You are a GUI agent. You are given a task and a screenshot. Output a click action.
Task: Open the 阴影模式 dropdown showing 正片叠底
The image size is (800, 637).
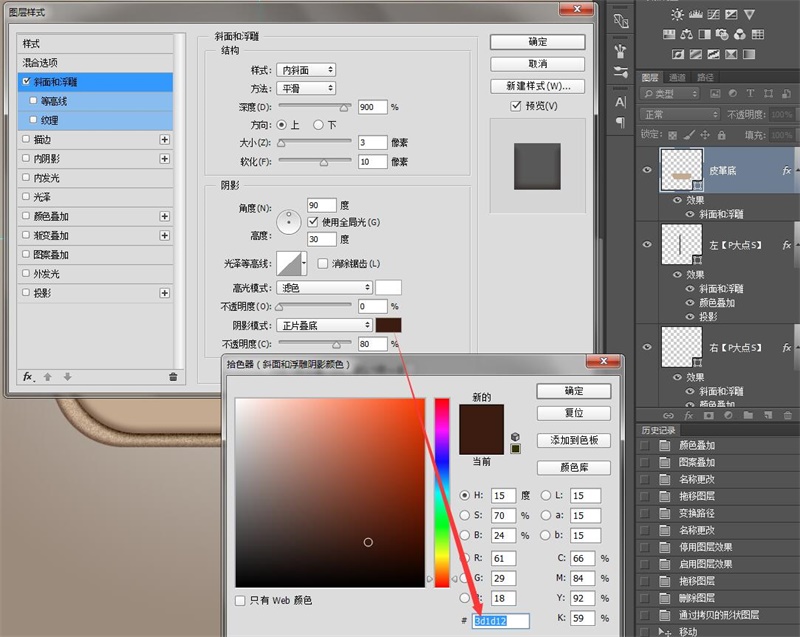point(324,325)
